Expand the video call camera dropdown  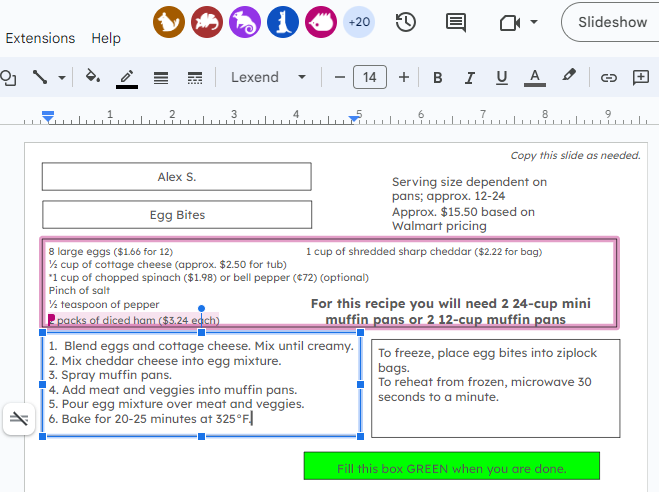pyautogui.click(x=534, y=22)
